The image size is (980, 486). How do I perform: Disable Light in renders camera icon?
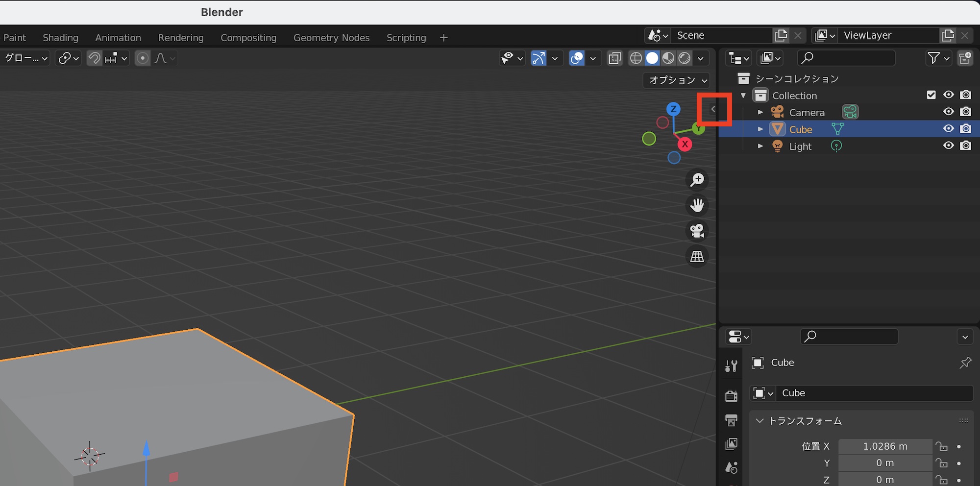(x=966, y=146)
